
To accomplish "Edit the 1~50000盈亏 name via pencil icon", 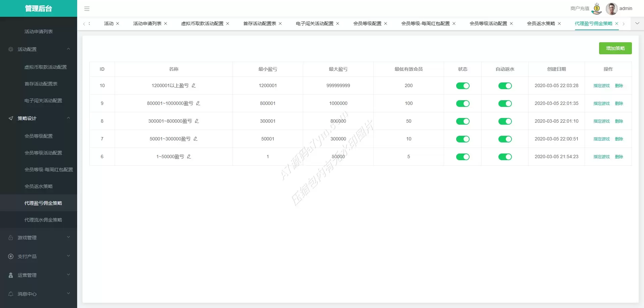I will point(189,157).
